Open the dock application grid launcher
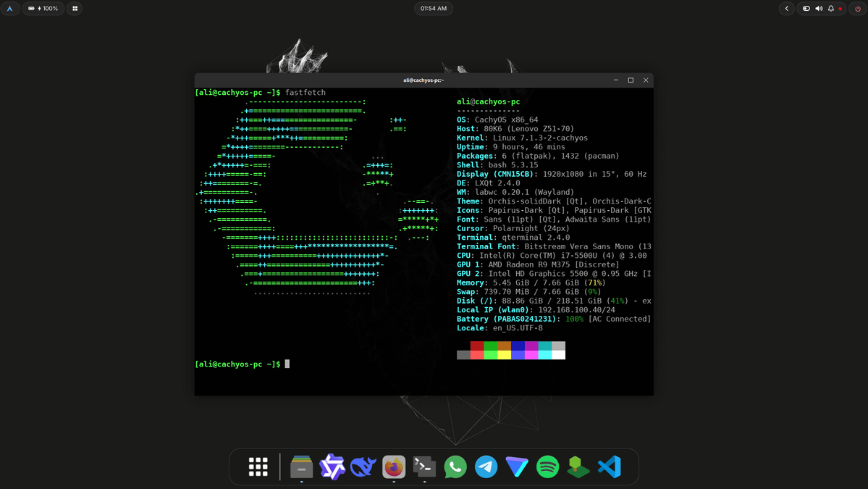Image resolution: width=868 pixels, height=489 pixels. tap(258, 467)
